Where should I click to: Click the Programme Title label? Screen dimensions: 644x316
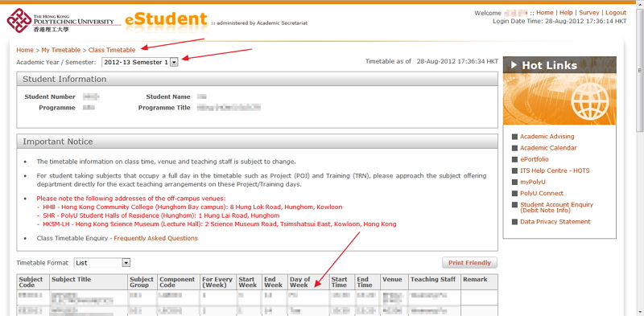click(164, 108)
